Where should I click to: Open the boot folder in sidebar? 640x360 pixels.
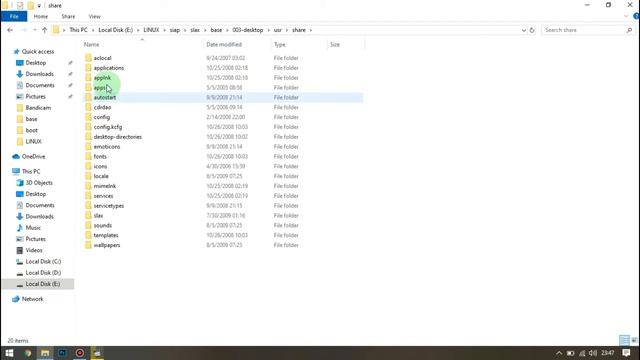tap(31, 130)
